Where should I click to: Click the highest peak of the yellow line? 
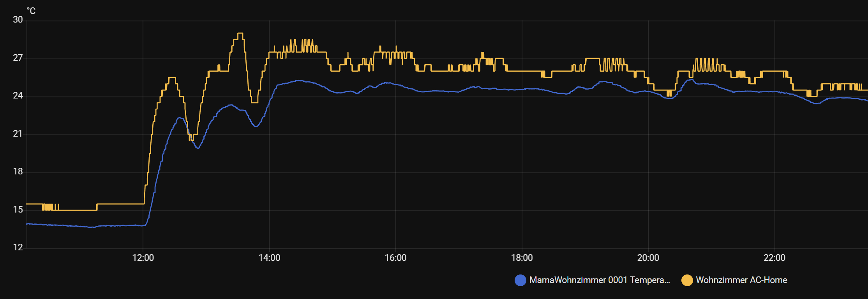tap(240, 33)
